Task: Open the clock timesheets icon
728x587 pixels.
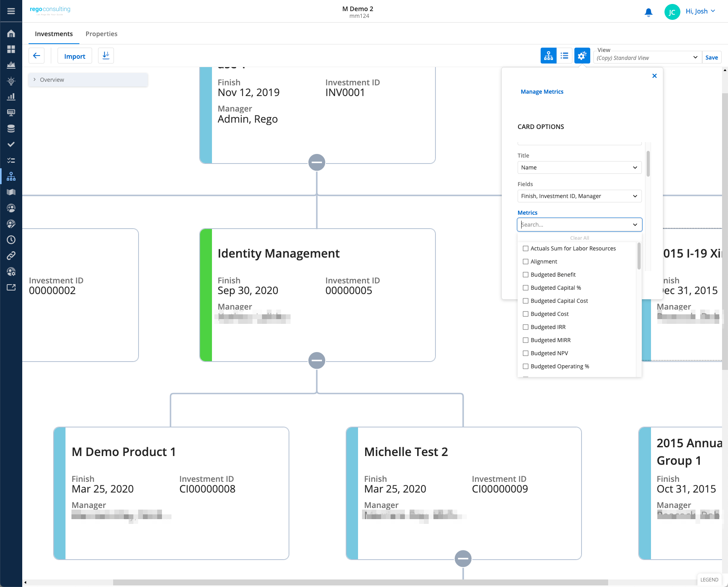Action: coord(11,240)
